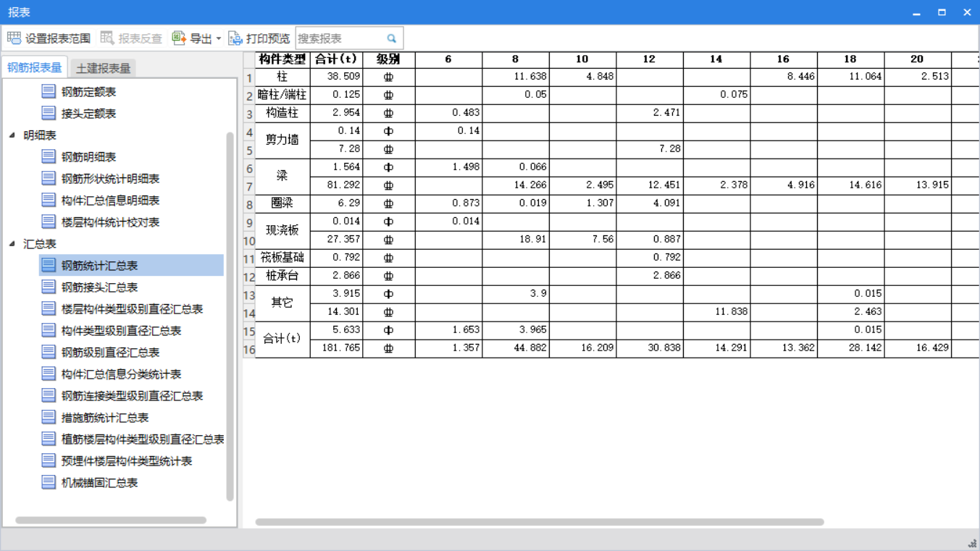980x551 pixels.
Task: Select 钢筋形状统计明细表 in the tree
Action: pyautogui.click(x=110, y=179)
